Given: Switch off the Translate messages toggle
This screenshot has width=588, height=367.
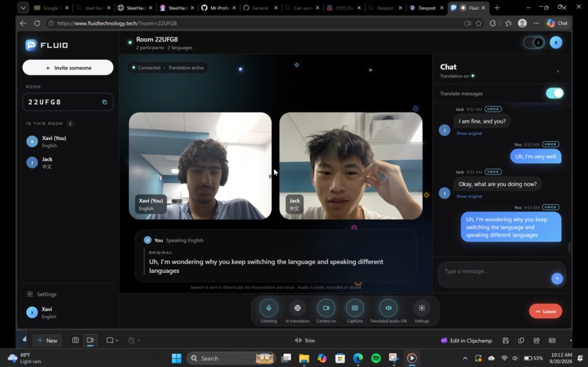Looking at the screenshot, I should [554, 93].
